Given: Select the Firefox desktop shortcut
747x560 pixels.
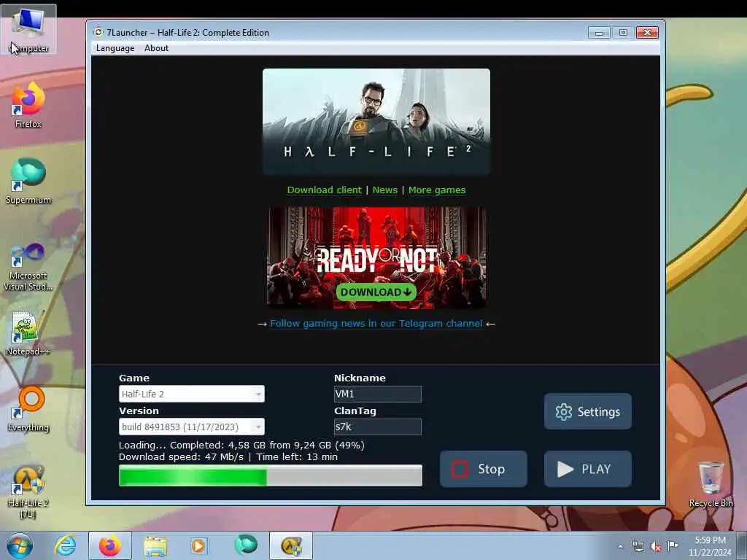Looking at the screenshot, I should click(x=28, y=106).
